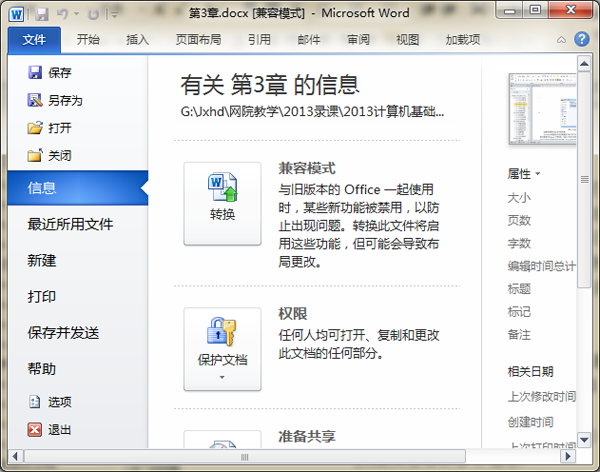Screen dimensions: 600x472
Task: Click the Save icon in quick access toolbar
Action: pyautogui.click(x=42, y=15)
